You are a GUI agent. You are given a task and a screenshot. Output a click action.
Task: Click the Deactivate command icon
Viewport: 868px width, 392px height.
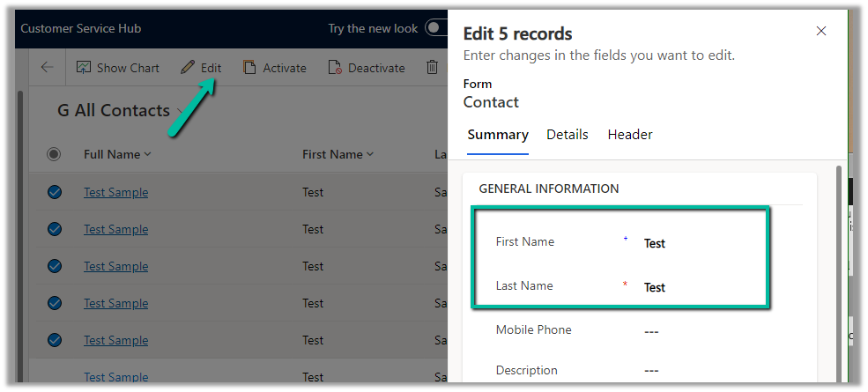pos(335,68)
